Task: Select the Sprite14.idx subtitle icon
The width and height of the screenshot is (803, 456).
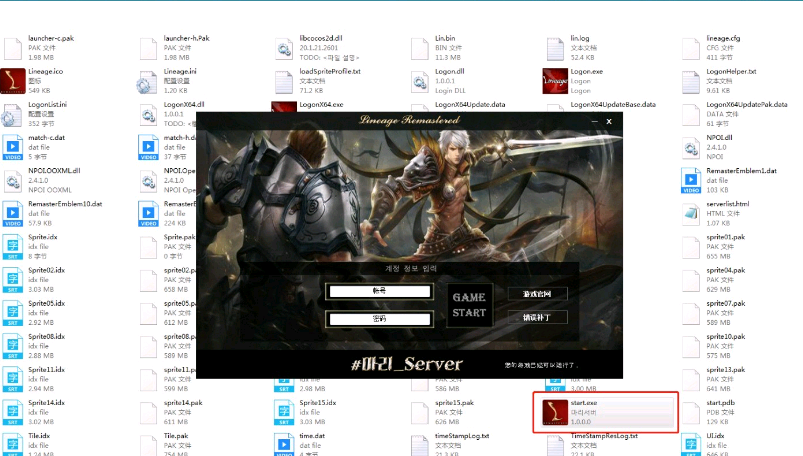Action: pyautogui.click(x=13, y=413)
